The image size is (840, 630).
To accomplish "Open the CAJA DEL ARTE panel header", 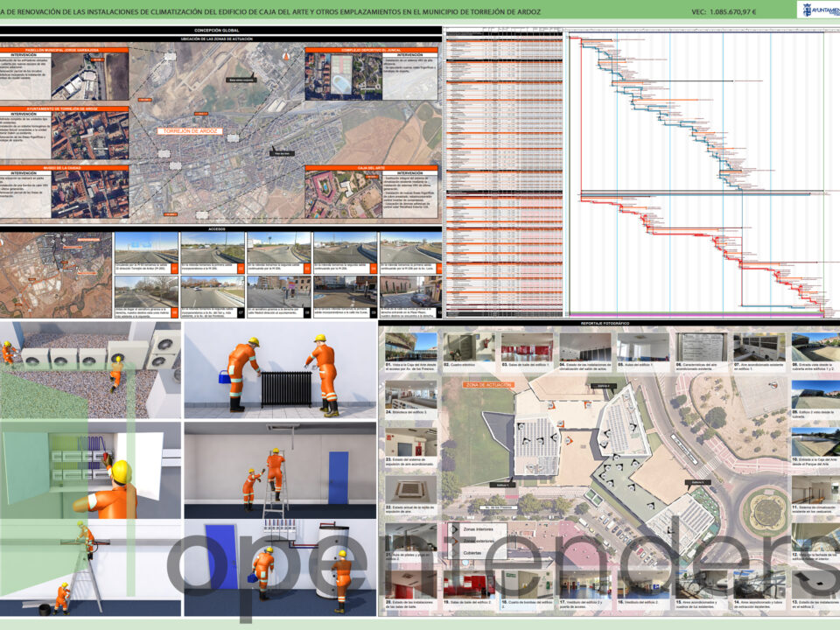I will pos(370,167).
